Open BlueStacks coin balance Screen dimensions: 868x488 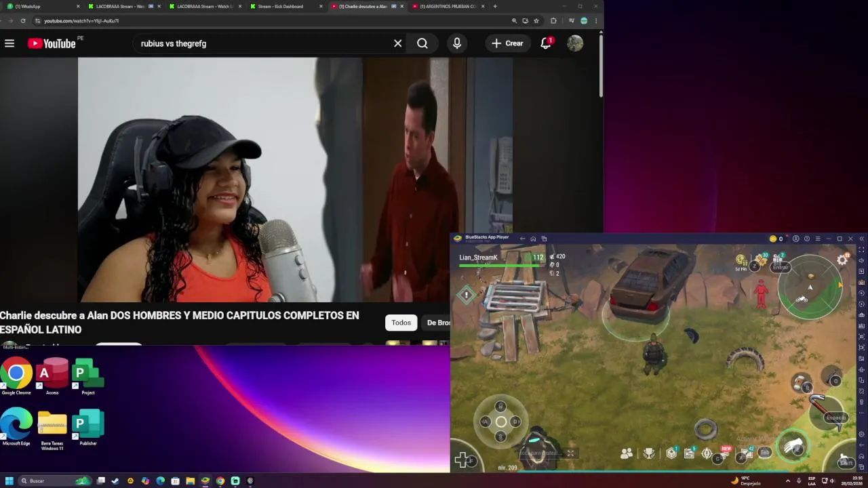[x=776, y=239]
